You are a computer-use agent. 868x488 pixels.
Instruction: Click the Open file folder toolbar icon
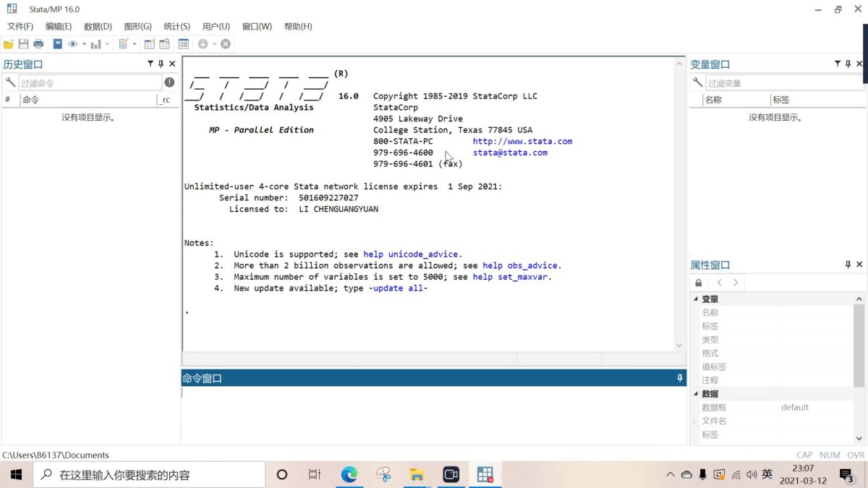[9, 44]
